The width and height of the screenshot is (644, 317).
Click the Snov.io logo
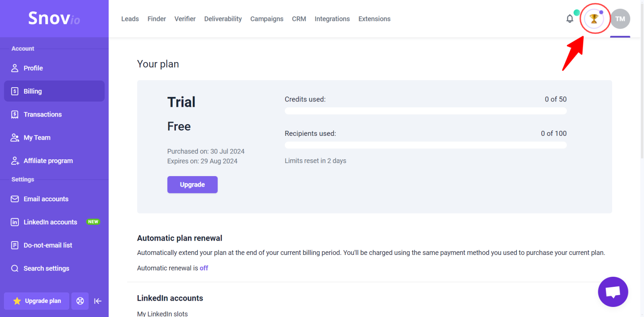pyautogui.click(x=54, y=18)
